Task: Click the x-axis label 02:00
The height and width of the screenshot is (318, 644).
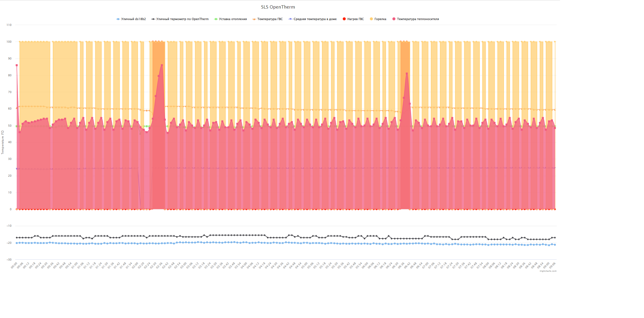Action: click(135, 265)
